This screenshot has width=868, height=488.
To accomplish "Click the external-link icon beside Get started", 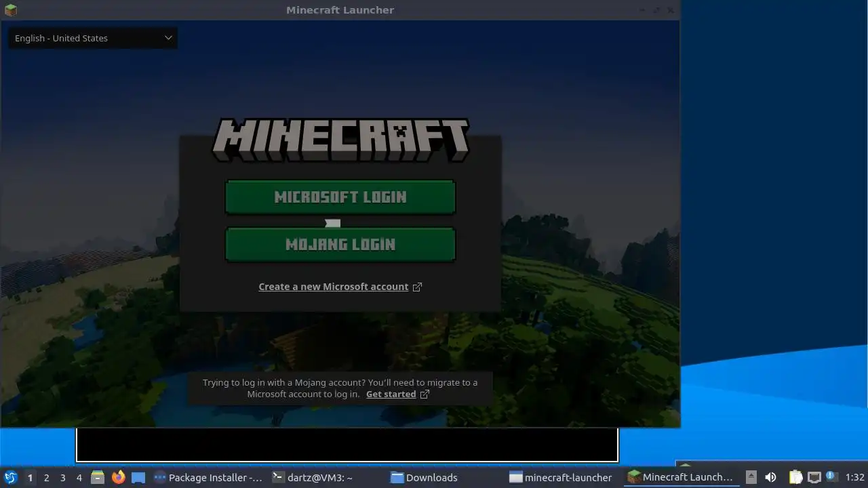I will point(425,394).
